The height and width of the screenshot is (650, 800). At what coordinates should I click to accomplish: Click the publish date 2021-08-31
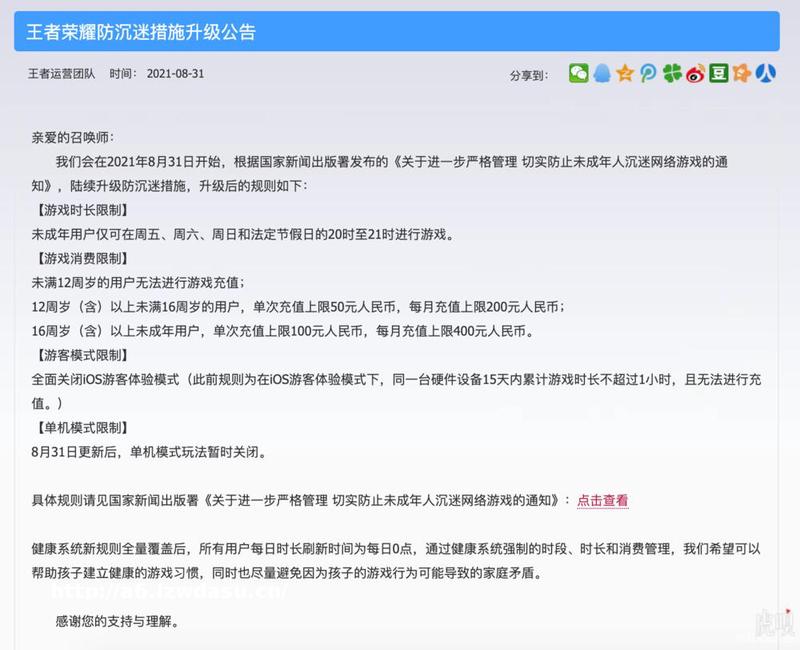(x=175, y=74)
